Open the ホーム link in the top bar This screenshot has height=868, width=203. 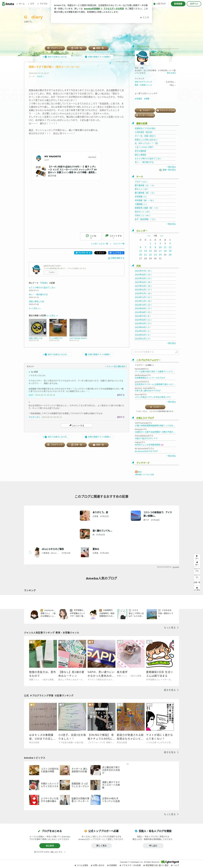pyautogui.click(x=21, y=4)
